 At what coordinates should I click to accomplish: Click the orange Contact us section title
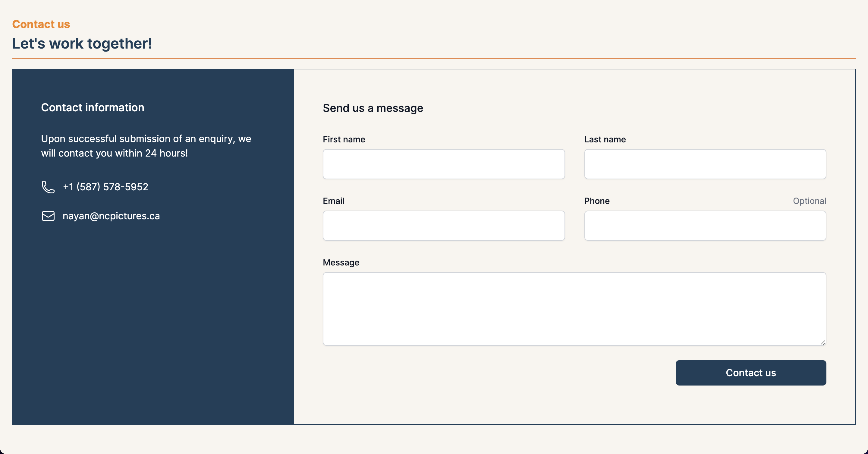point(41,24)
